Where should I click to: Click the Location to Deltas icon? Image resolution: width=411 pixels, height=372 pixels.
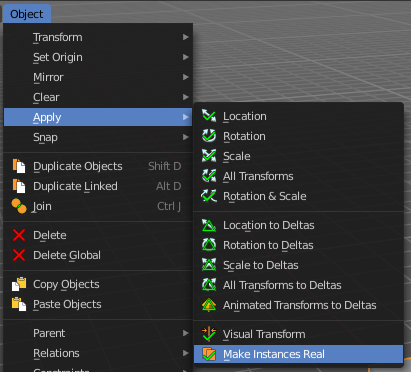pyautogui.click(x=209, y=225)
